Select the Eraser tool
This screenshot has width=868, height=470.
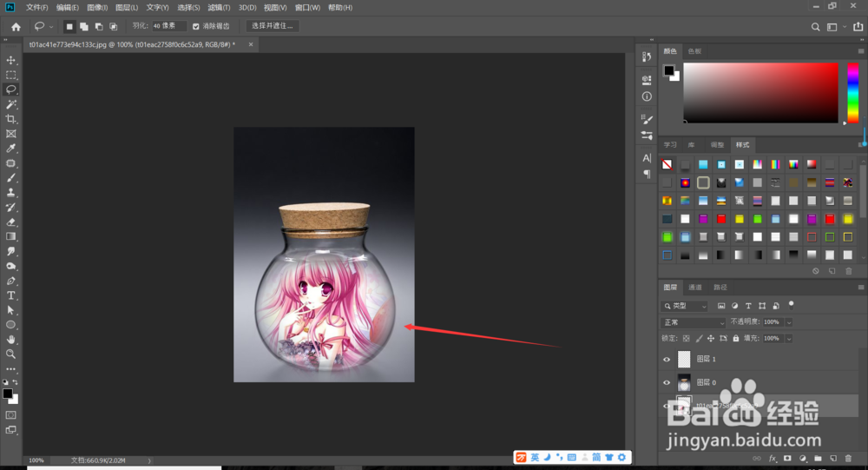(10, 222)
